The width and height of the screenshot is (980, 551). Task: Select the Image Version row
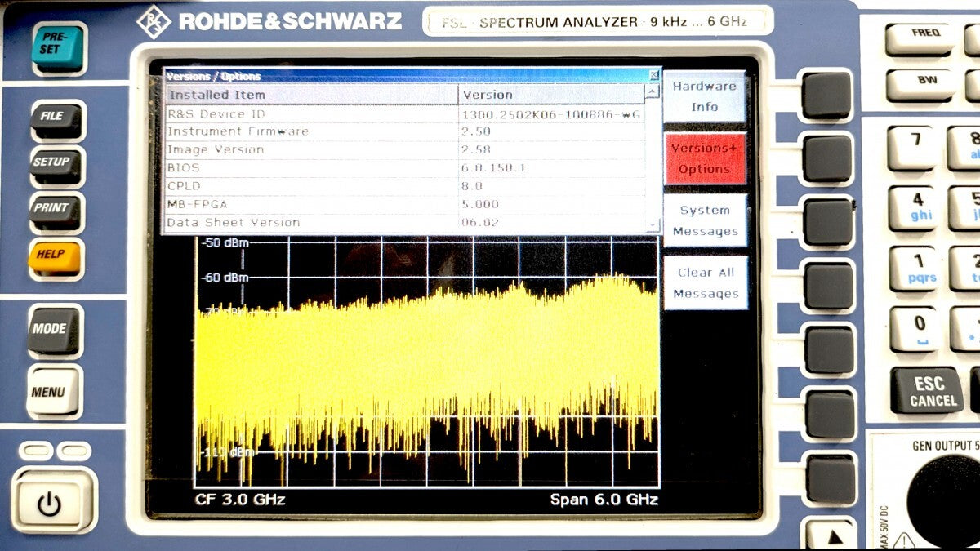click(404, 149)
